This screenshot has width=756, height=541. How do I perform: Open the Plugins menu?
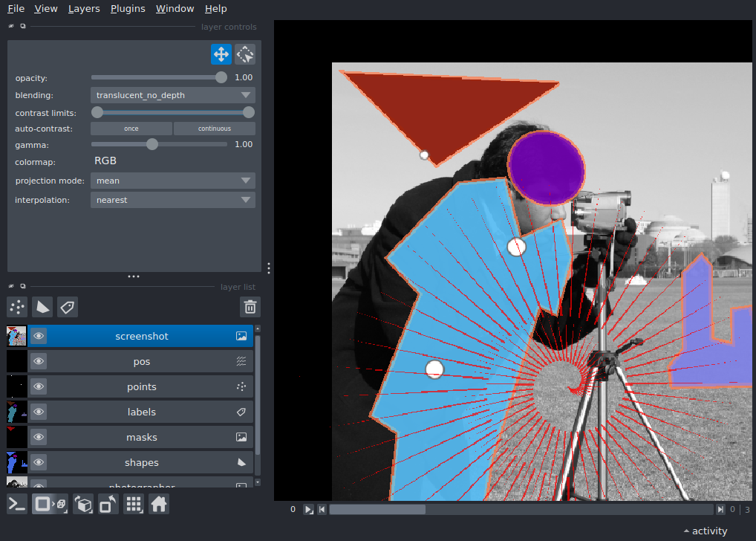[127, 9]
